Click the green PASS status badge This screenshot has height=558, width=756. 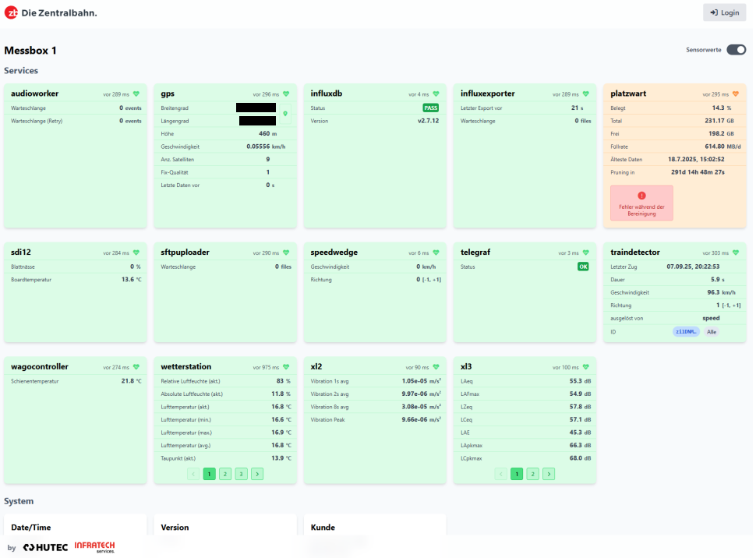click(x=430, y=108)
